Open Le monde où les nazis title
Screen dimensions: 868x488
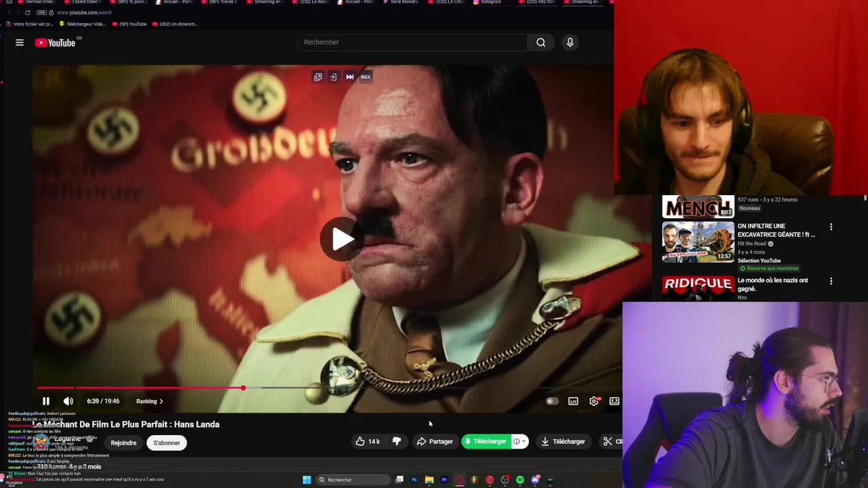click(x=772, y=284)
